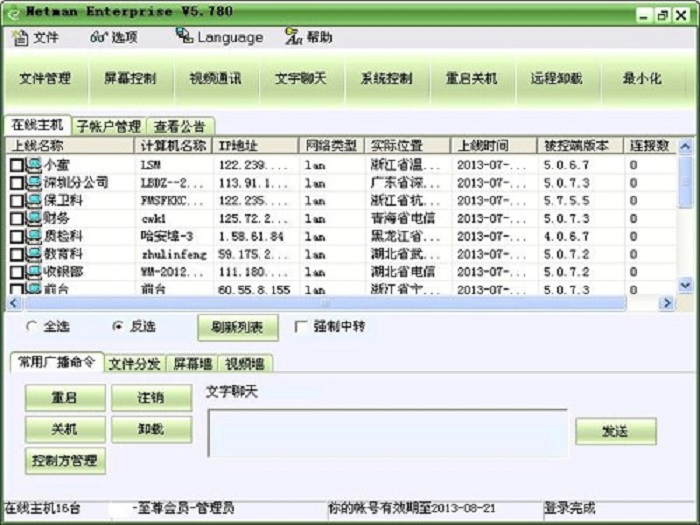Click computer icon beside 质检科
Image resolution: width=700 pixels, height=525 pixels.
33,237
